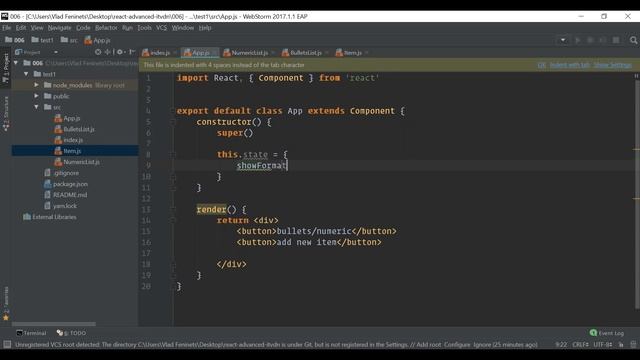Open the 1: Project side tool window button

point(6,68)
